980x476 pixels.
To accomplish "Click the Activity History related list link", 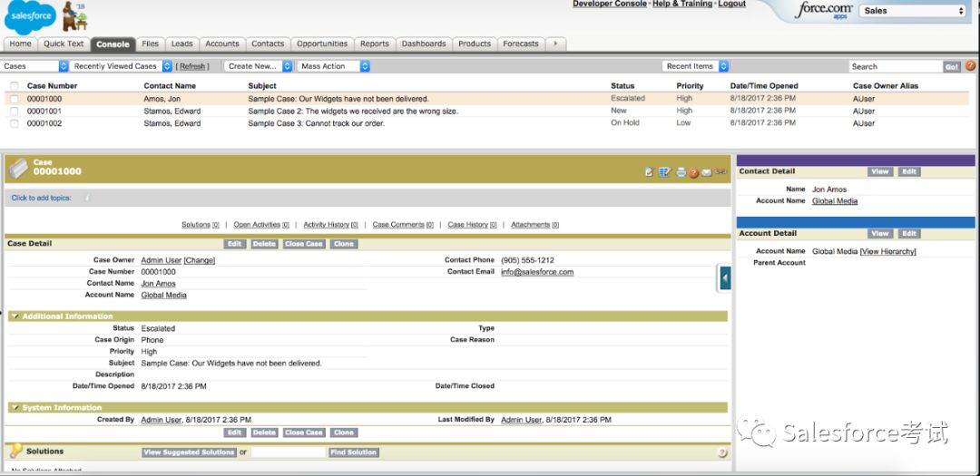I will (330, 225).
